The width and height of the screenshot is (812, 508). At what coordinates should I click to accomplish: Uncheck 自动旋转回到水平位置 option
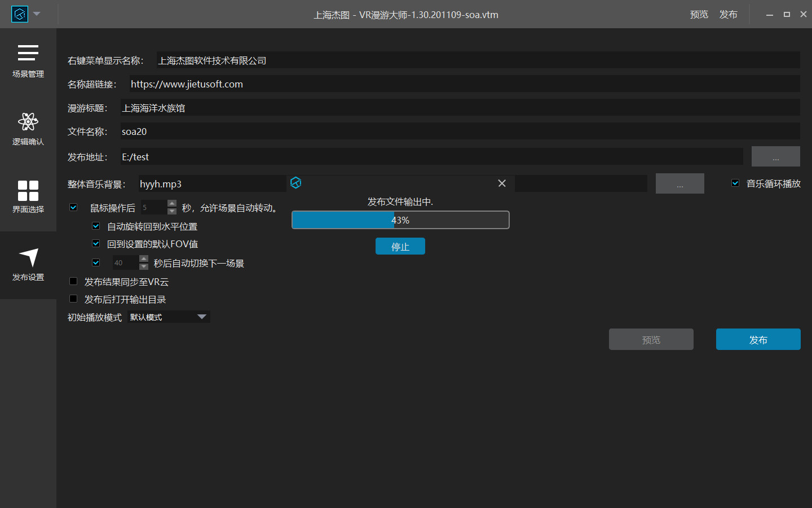pos(96,226)
